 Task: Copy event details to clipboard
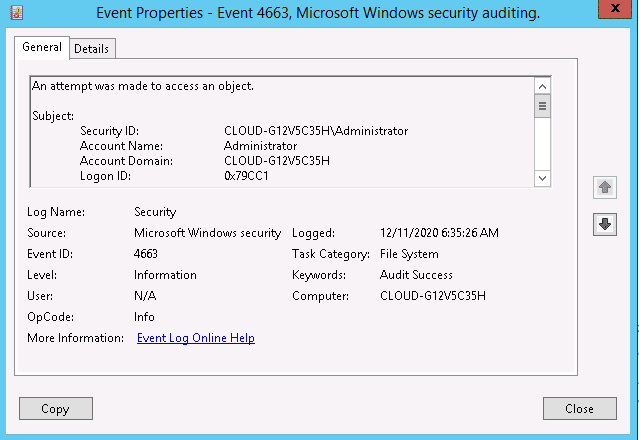[56, 409]
